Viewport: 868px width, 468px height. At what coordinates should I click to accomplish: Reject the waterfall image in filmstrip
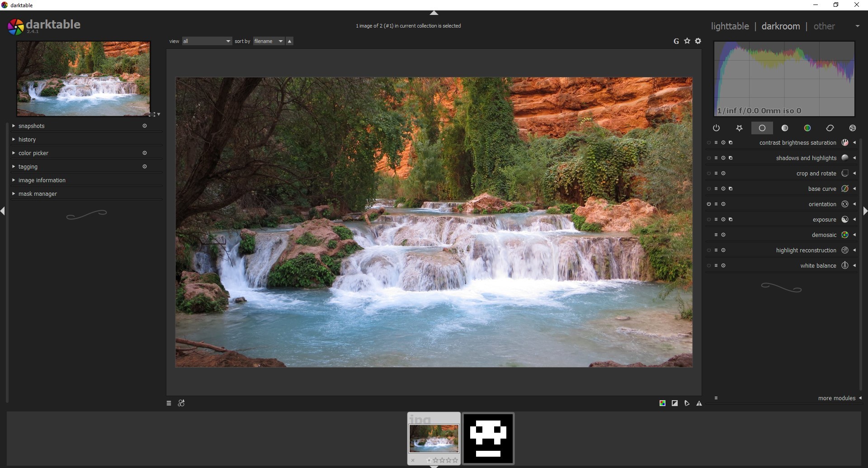point(413,460)
